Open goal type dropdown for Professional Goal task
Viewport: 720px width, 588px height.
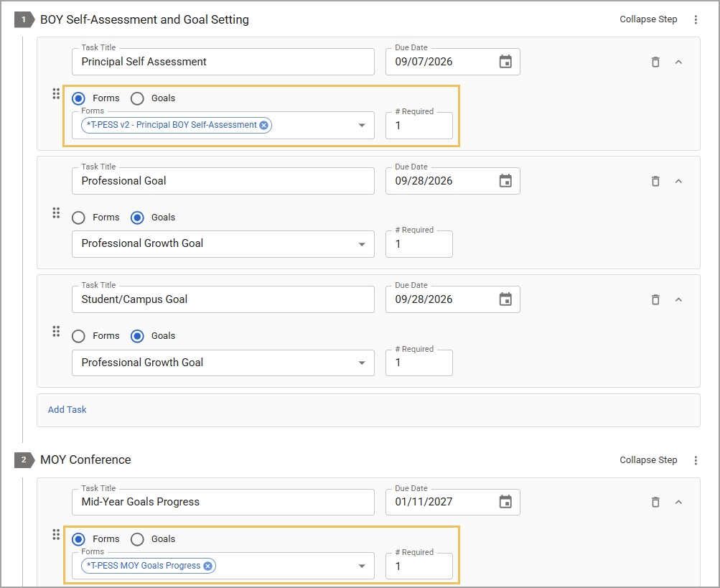[362, 244]
